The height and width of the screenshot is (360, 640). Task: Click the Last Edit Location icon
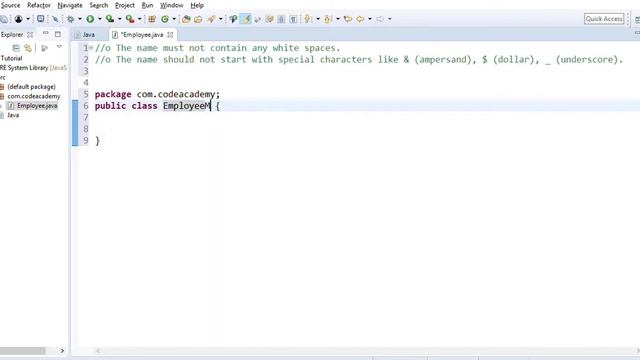pyautogui.click(x=348, y=19)
